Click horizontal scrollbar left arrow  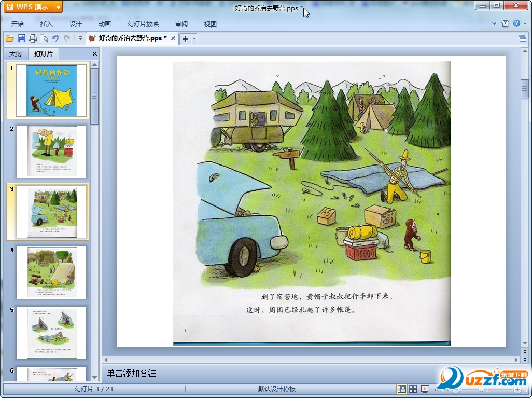click(x=105, y=359)
